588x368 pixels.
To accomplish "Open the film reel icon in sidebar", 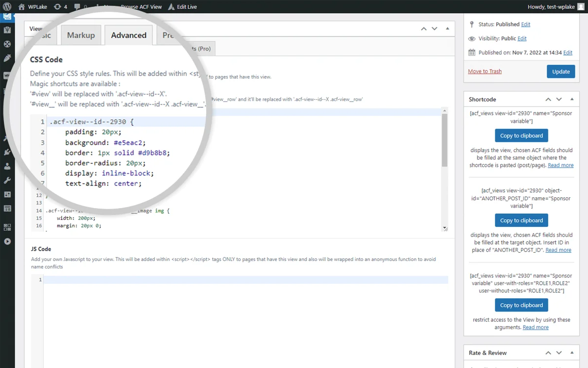I will coord(7,44).
